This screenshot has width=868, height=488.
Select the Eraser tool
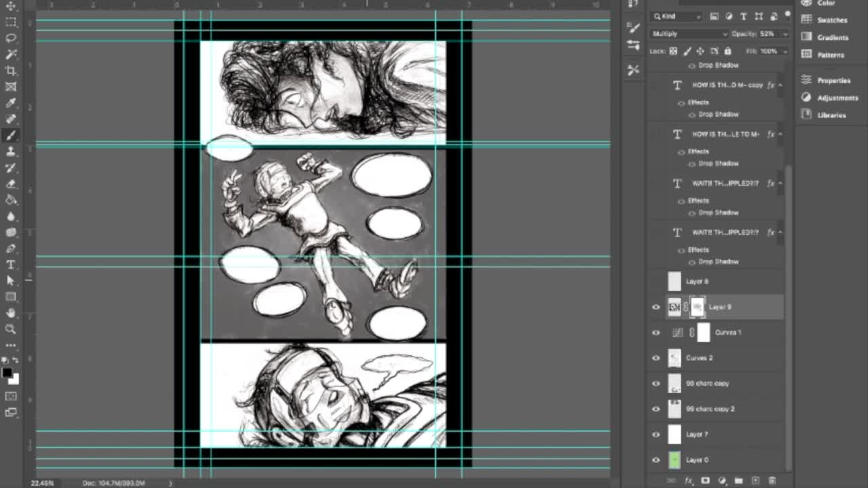pos(11,184)
